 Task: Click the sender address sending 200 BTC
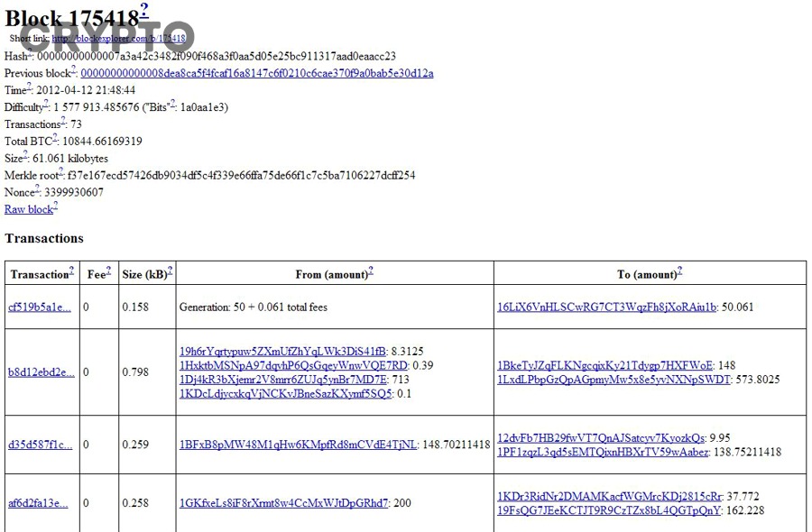click(x=283, y=503)
